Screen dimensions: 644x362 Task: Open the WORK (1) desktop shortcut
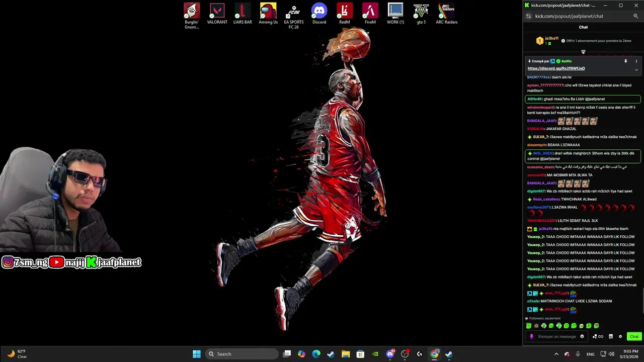[395, 14]
